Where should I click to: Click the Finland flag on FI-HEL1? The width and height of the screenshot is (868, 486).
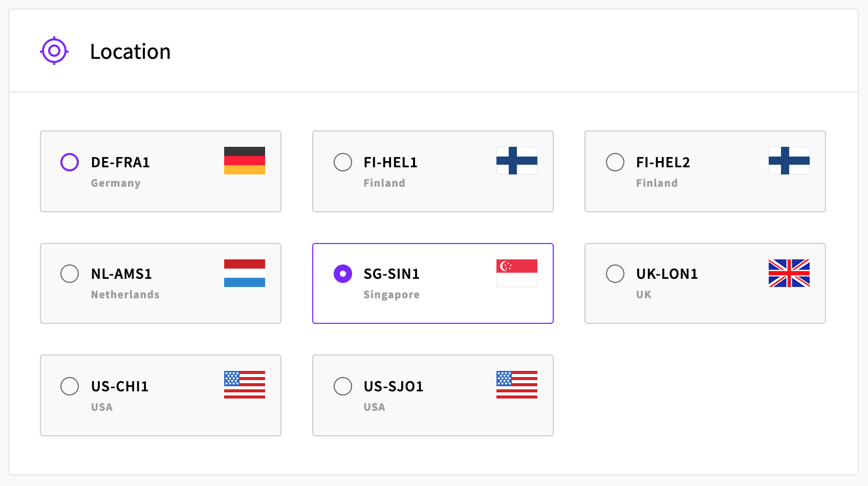[x=516, y=161]
